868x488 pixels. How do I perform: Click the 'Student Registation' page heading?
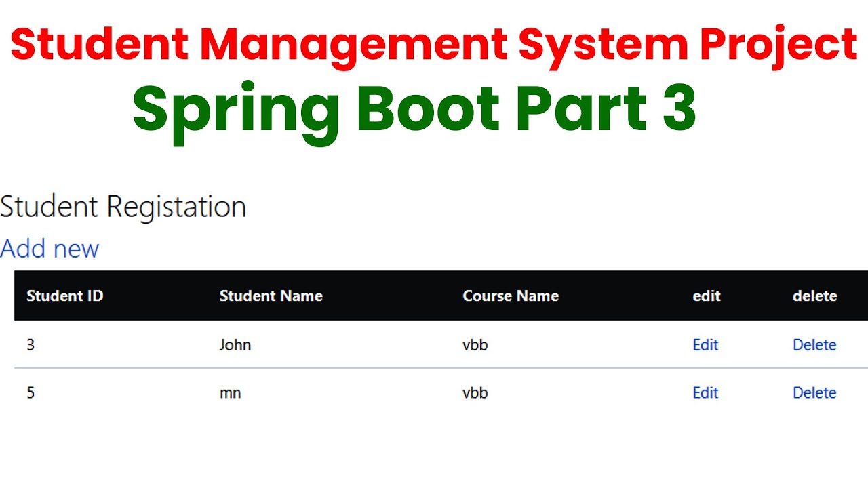[123, 207]
